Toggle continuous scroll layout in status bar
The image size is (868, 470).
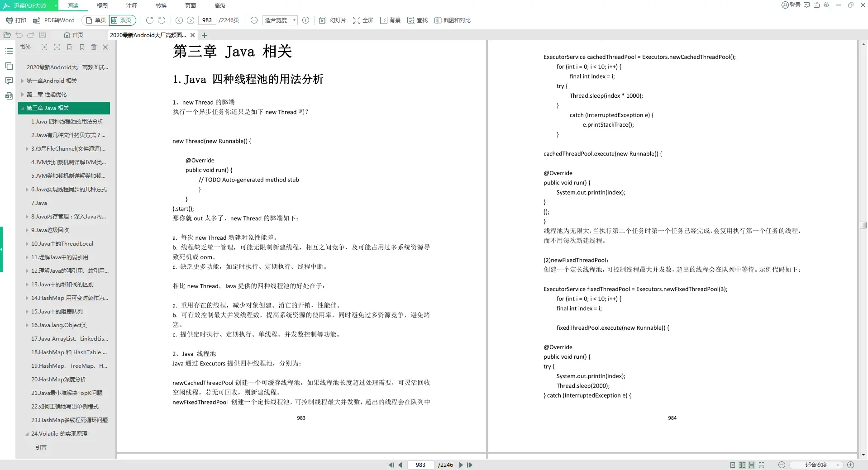pyautogui.click(x=751, y=465)
